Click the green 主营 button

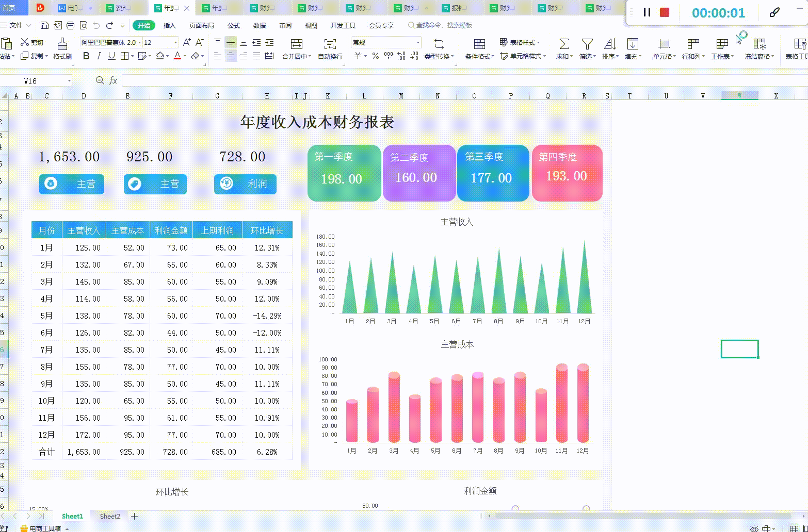pyautogui.click(x=72, y=184)
